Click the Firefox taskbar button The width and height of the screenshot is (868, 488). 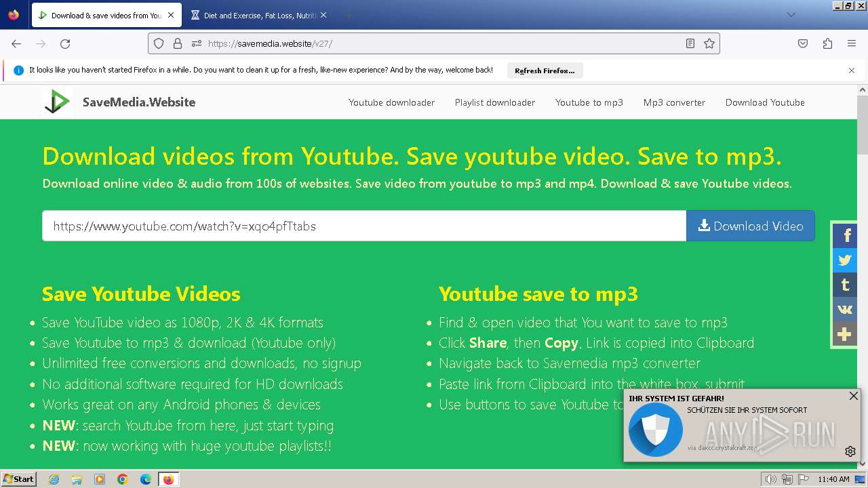(169, 479)
